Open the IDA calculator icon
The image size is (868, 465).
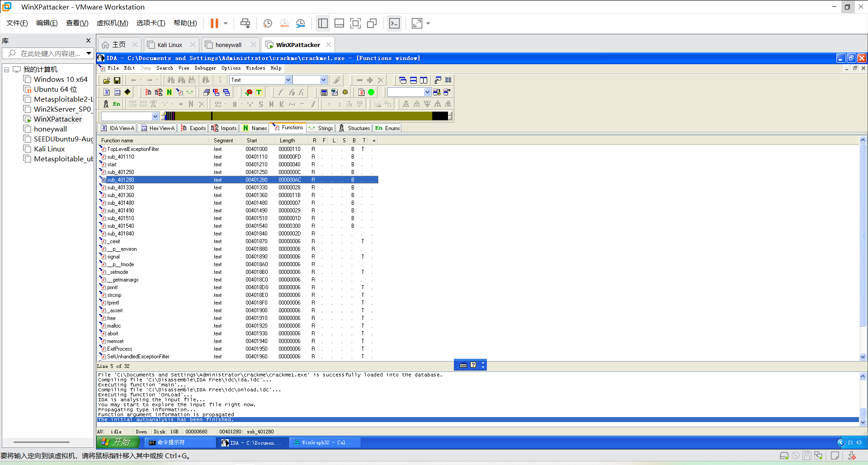point(324,92)
